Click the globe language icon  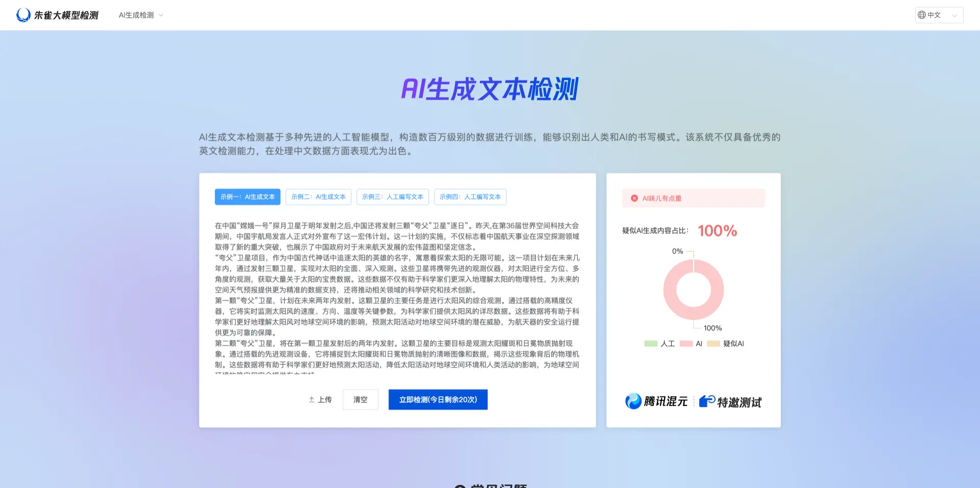click(x=922, y=15)
